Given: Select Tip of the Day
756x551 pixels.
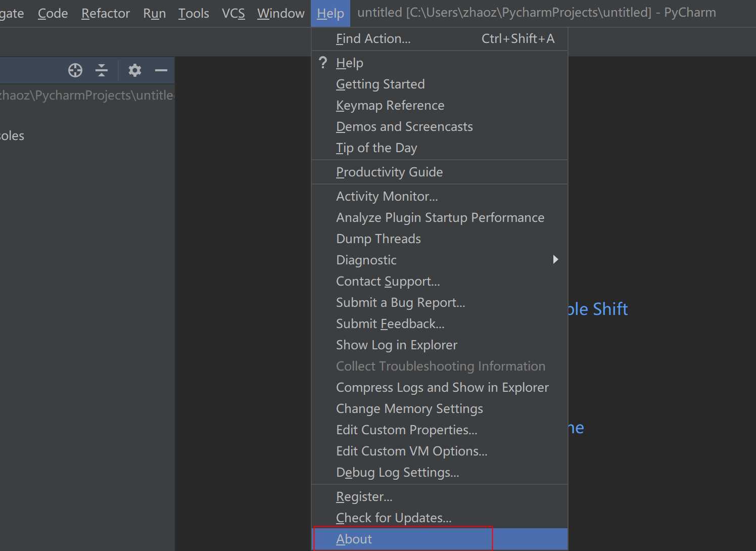Looking at the screenshot, I should click(x=376, y=148).
